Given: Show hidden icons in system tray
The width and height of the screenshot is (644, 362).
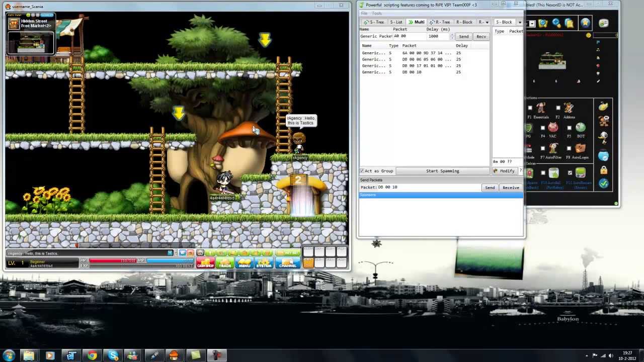Looking at the screenshot, I should tap(587, 355).
